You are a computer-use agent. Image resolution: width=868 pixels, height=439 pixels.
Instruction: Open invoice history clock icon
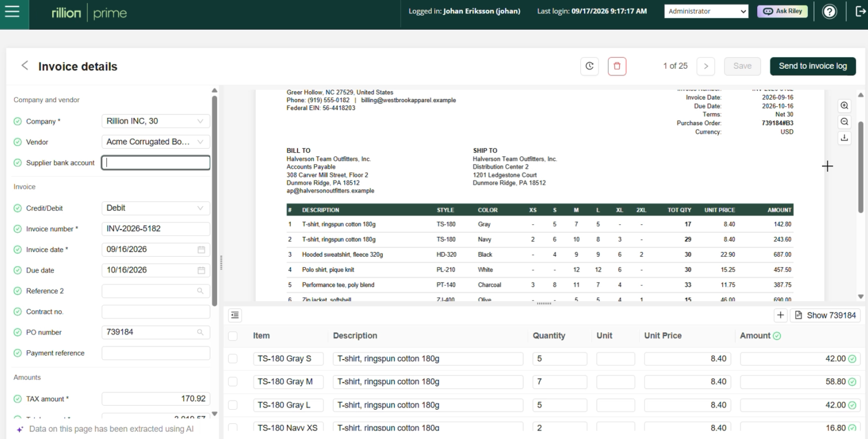590,66
